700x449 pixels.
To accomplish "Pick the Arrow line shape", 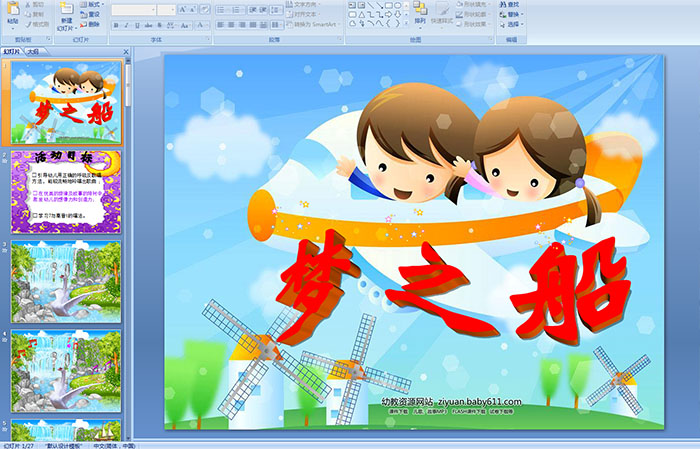I will coord(379,5).
